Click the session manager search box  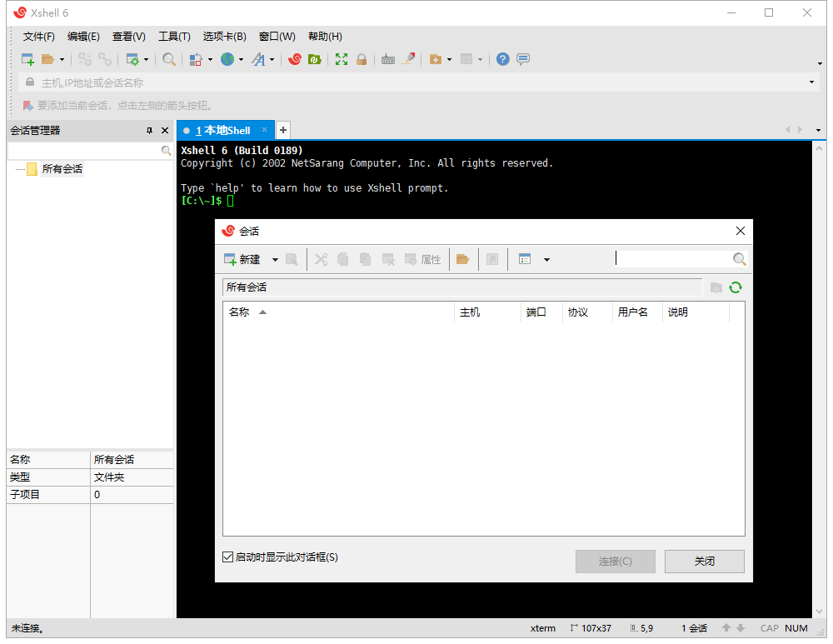pyautogui.click(x=84, y=151)
